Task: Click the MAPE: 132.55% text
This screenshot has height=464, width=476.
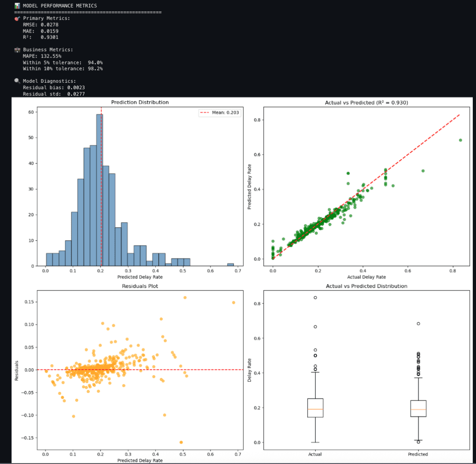Action: 42,56
